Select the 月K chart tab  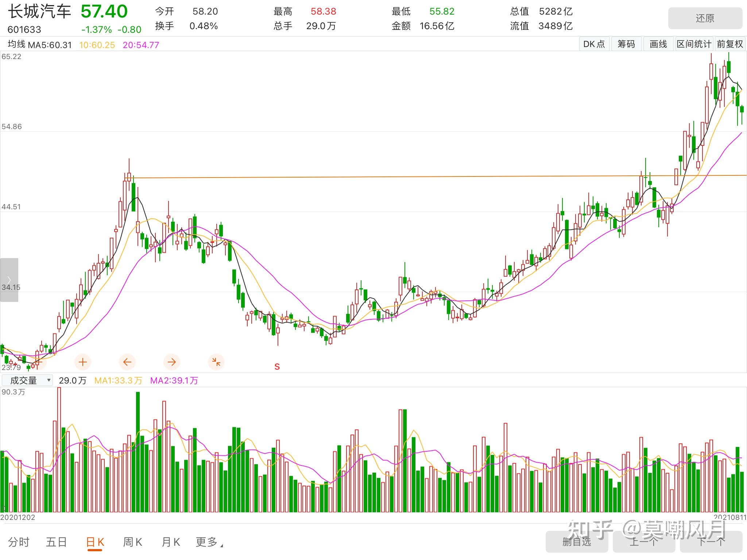coord(171,542)
